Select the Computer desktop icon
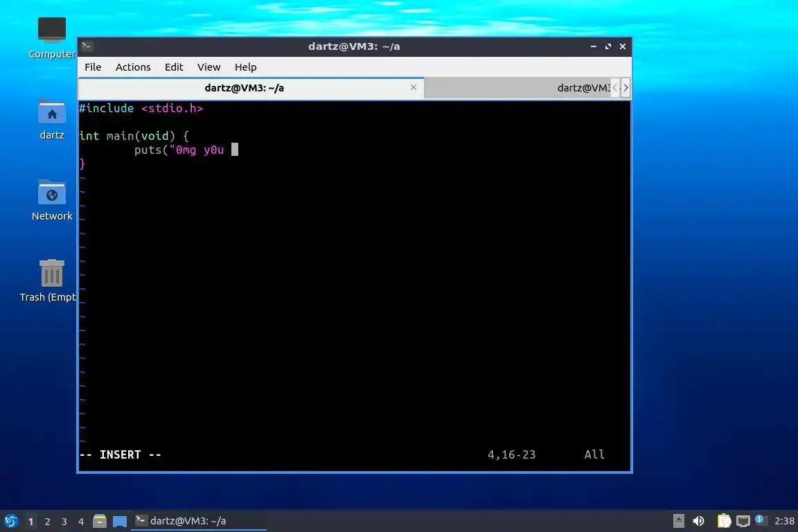The height and width of the screenshot is (532, 798). tap(52, 37)
